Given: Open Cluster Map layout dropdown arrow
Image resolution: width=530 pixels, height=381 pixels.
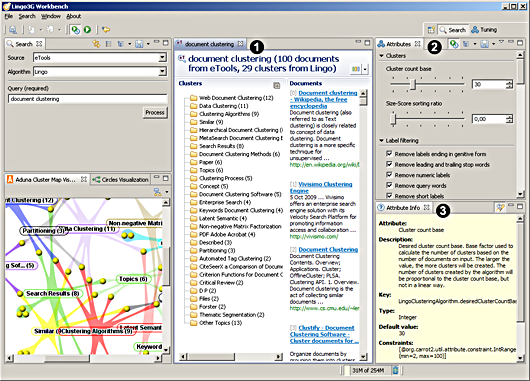Looking at the screenshot, I should click(166, 192).
